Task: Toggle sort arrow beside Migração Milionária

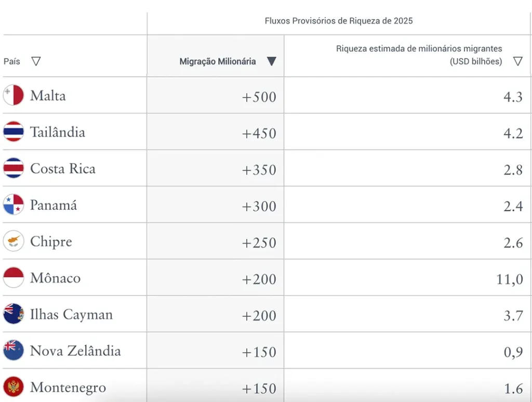Action: 271,61
